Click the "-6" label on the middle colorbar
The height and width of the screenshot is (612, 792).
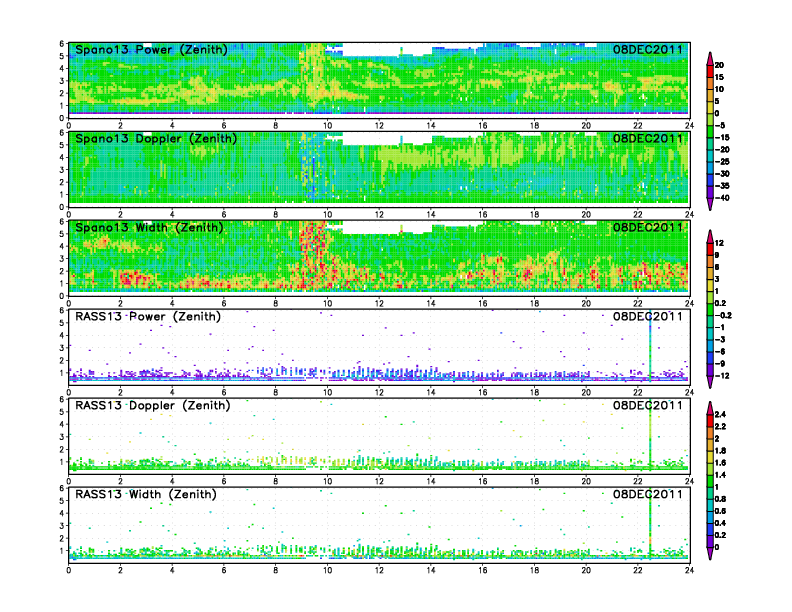(720, 351)
